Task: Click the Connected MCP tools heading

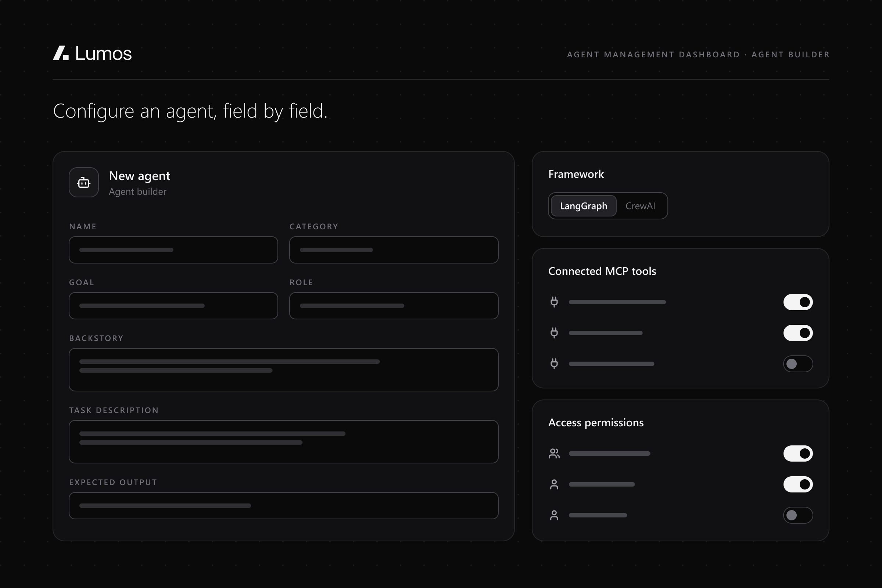Action: coord(602,271)
